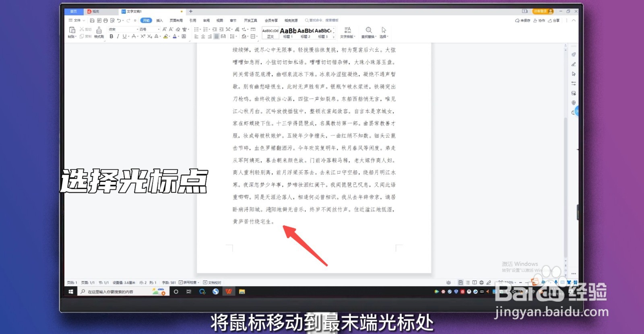The width and height of the screenshot is (644, 334).
Task: Click the distributed alignment icon
Action: [223, 36]
